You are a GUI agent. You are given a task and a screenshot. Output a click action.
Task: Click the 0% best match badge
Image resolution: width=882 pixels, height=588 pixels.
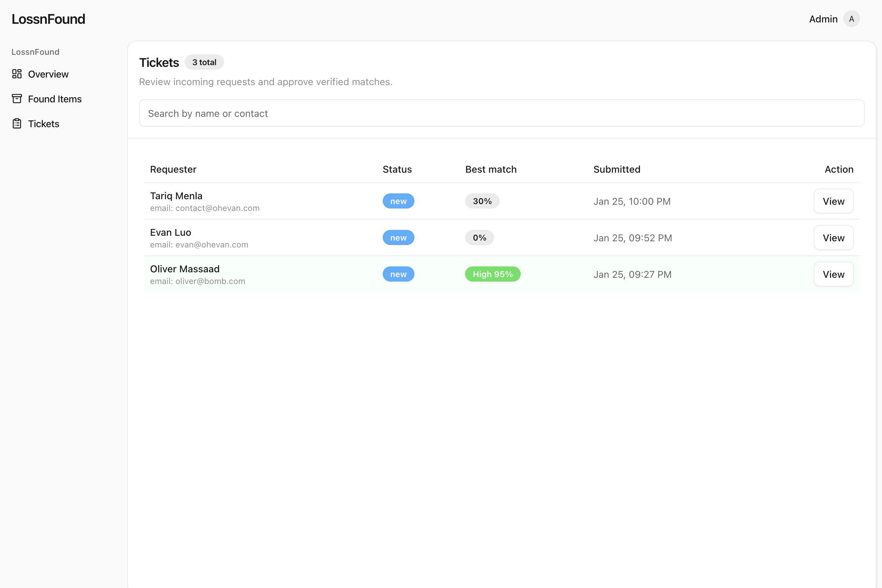[479, 238]
